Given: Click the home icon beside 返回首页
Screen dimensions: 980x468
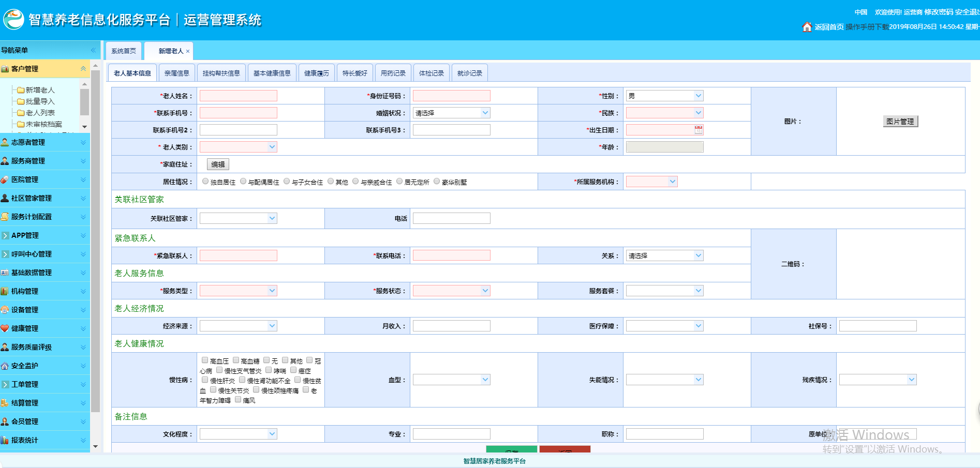Looking at the screenshot, I should pos(807,26).
